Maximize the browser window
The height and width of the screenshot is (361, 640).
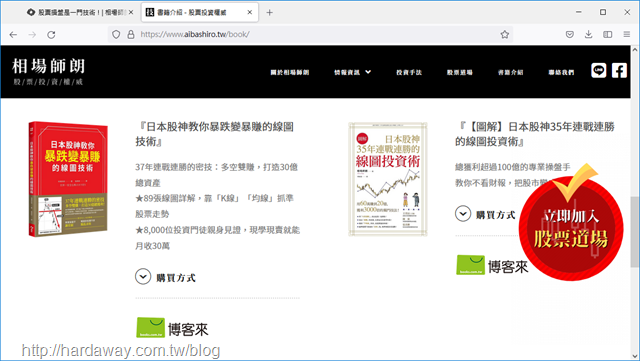[x=603, y=12]
